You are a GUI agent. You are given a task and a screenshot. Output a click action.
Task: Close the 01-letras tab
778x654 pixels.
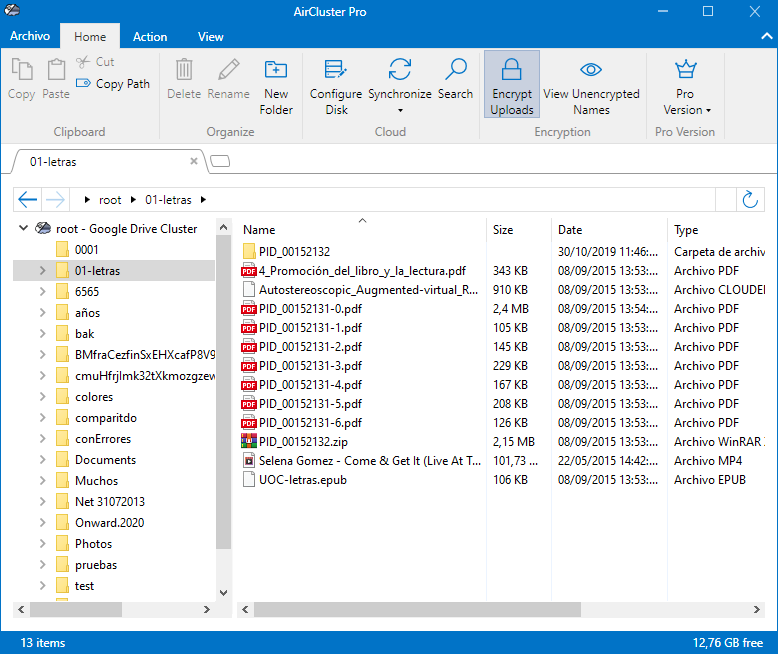(x=194, y=161)
